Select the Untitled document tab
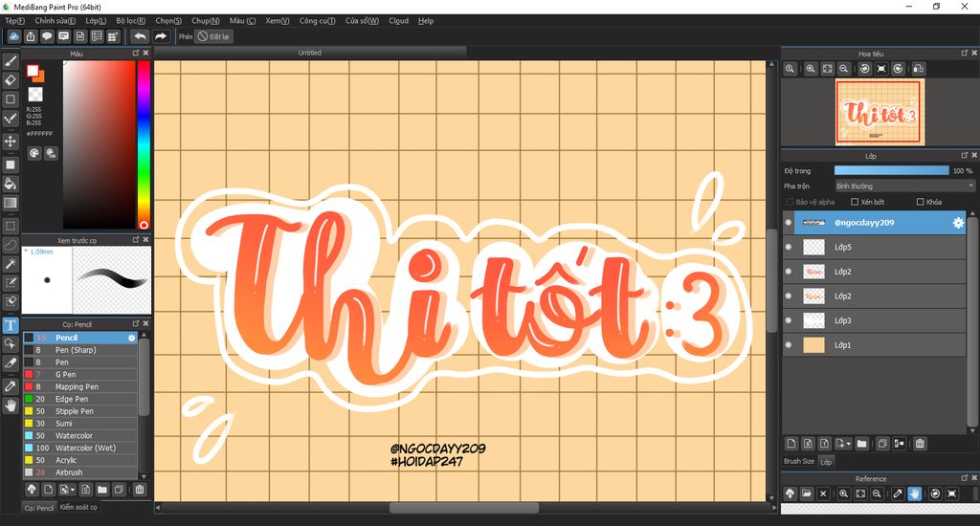This screenshot has width=980, height=526. [309, 53]
